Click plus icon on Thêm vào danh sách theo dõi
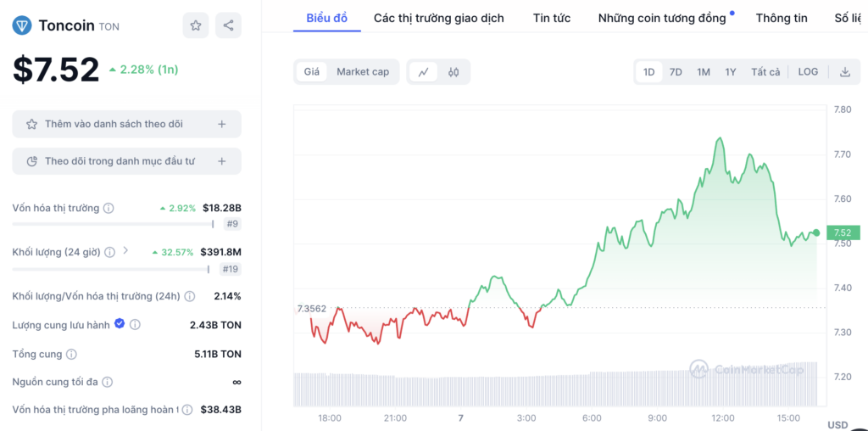Image resolution: width=868 pixels, height=431 pixels. tap(221, 124)
